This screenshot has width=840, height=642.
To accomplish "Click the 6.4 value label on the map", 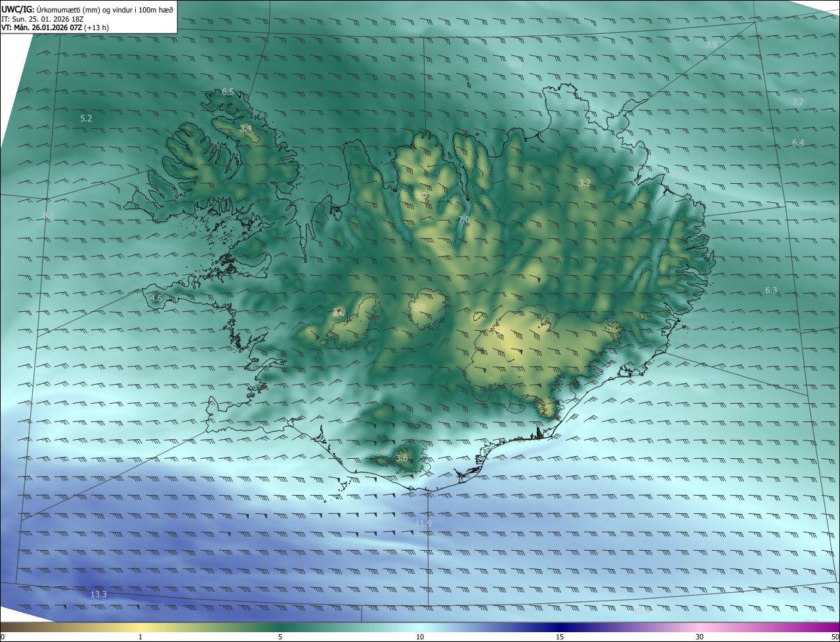I will tap(798, 142).
